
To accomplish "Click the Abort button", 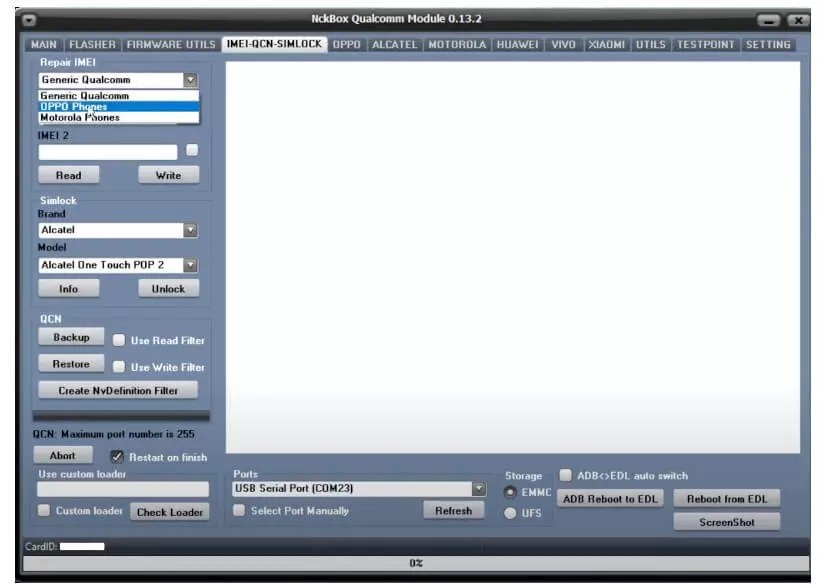I will 63,455.
